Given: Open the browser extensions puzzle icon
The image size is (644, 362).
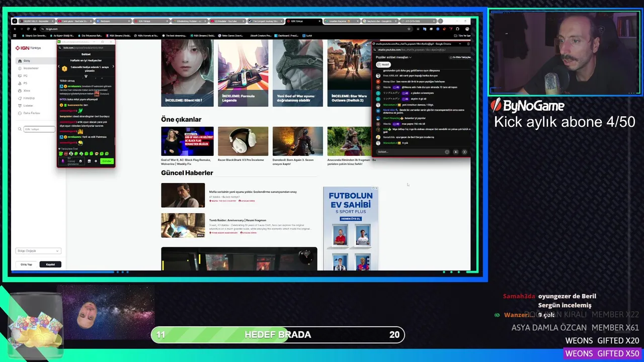Looking at the screenshot, I should point(457,29).
